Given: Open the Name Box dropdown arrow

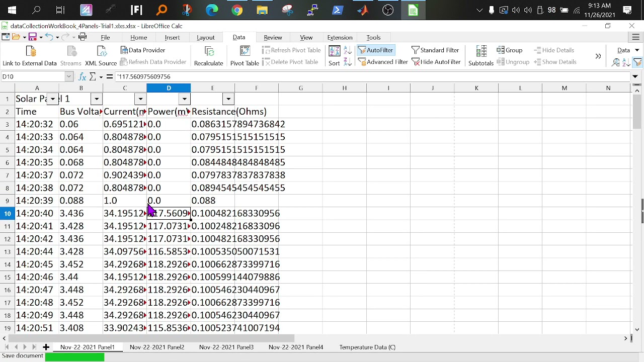Looking at the screenshot, I should pos(69,76).
